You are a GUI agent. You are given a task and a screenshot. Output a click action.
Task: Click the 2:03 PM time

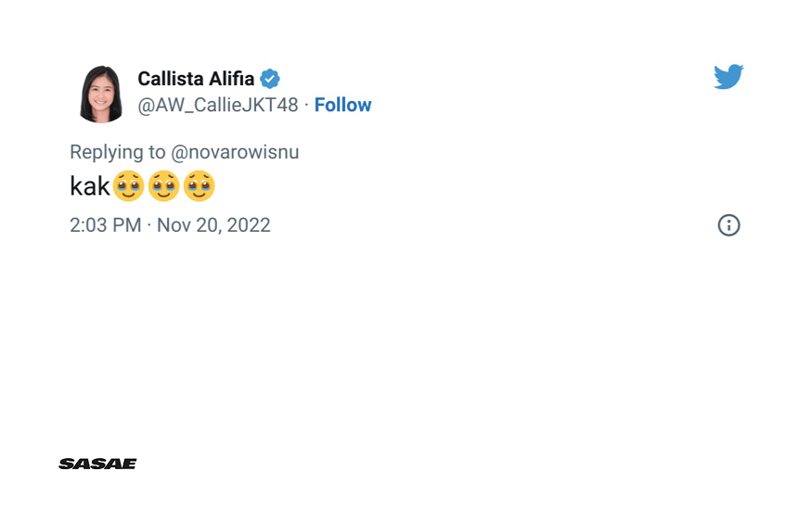point(105,225)
